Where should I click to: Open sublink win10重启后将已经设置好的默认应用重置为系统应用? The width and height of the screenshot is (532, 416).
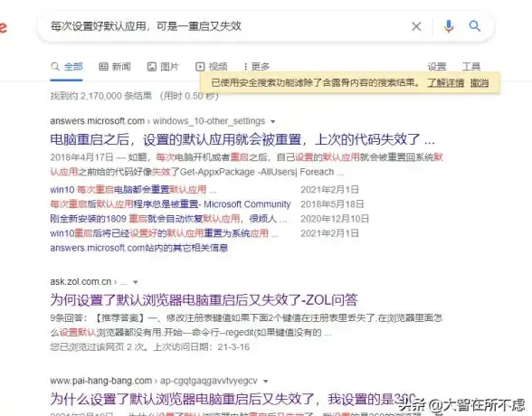pos(165,233)
